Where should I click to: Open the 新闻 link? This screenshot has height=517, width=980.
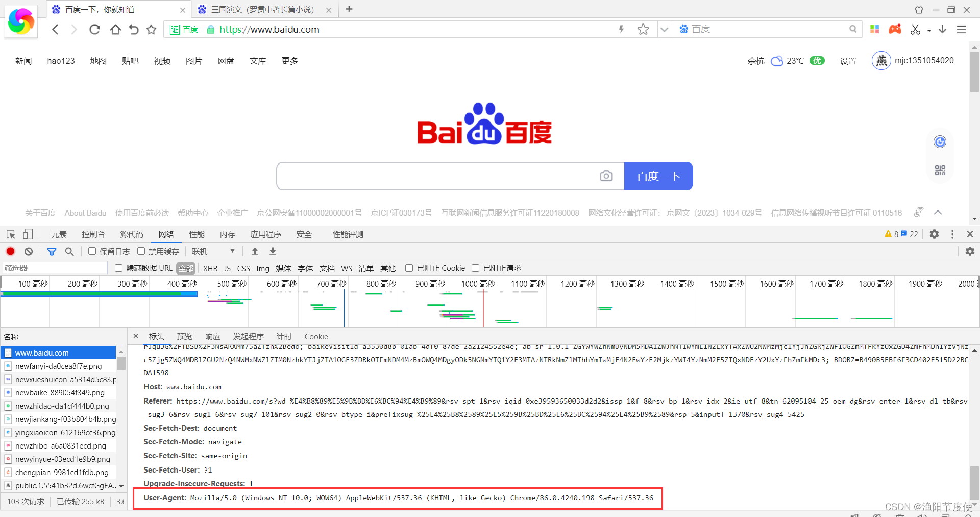click(23, 61)
